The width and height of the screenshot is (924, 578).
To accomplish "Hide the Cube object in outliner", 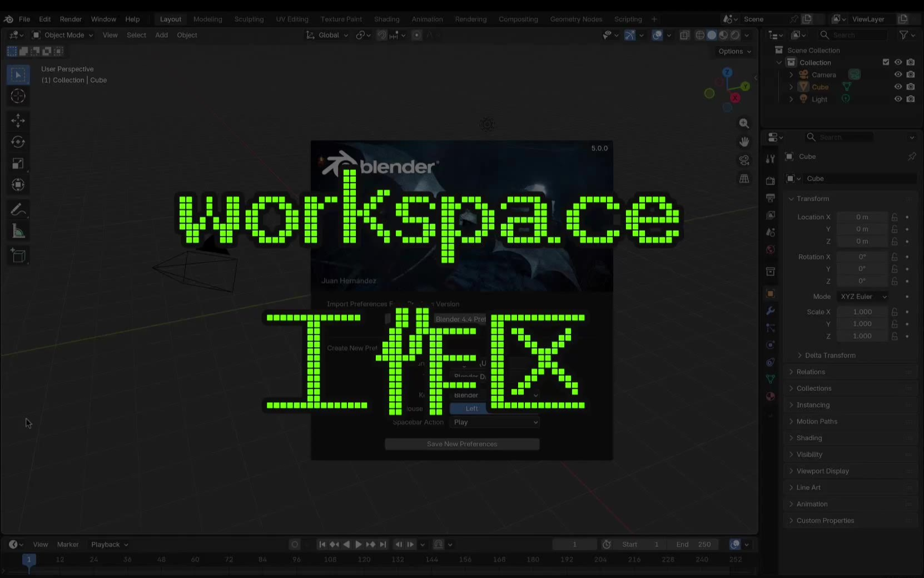I will point(898,87).
